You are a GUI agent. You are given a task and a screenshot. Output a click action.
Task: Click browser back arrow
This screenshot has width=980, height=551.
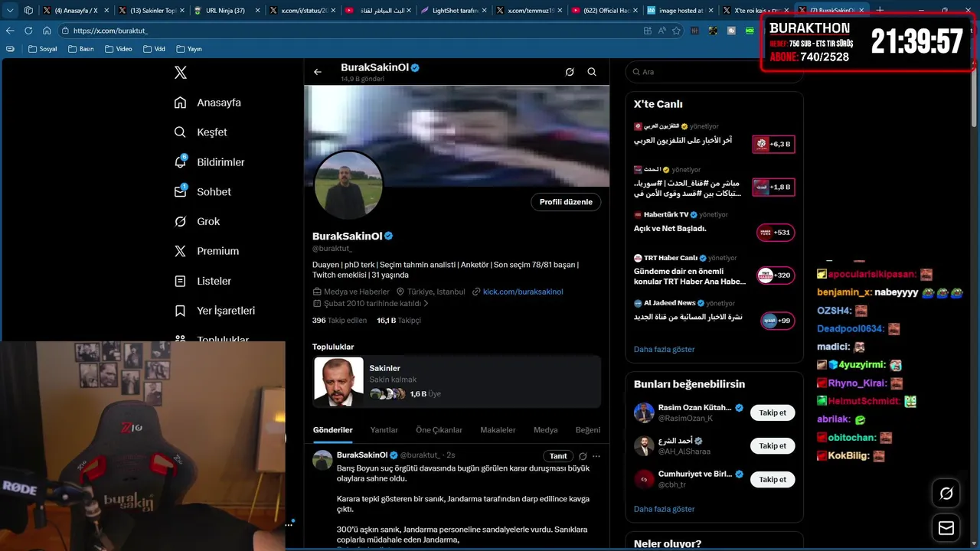click(x=10, y=31)
